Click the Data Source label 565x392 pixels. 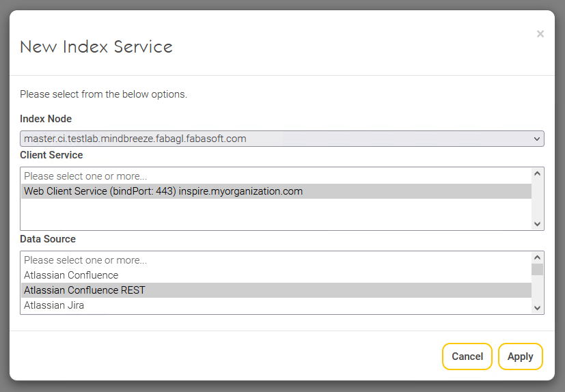click(x=48, y=239)
